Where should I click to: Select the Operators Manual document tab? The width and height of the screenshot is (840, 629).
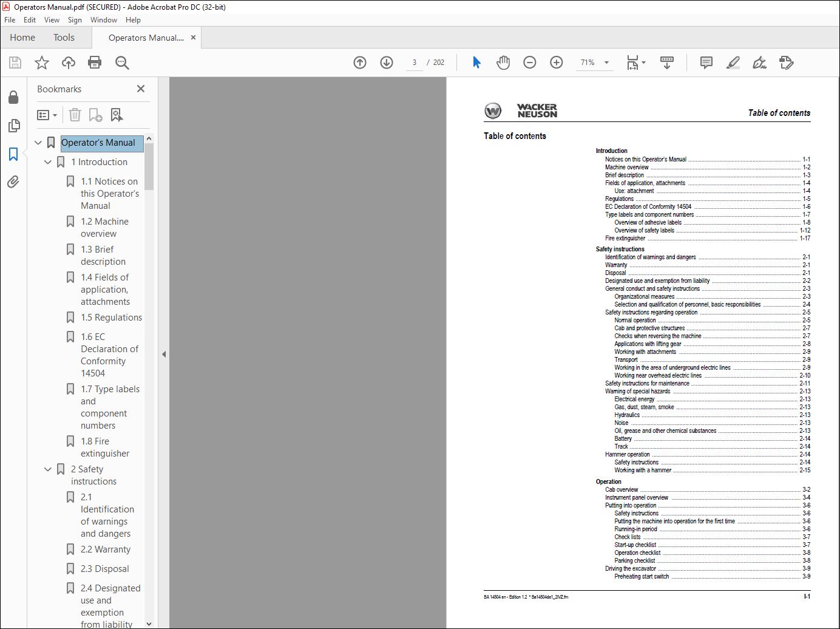tap(146, 38)
